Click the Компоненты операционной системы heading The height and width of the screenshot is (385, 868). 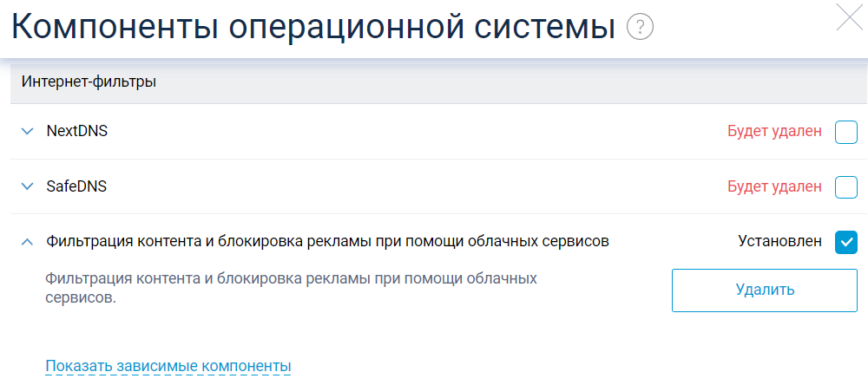[x=307, y=27]
